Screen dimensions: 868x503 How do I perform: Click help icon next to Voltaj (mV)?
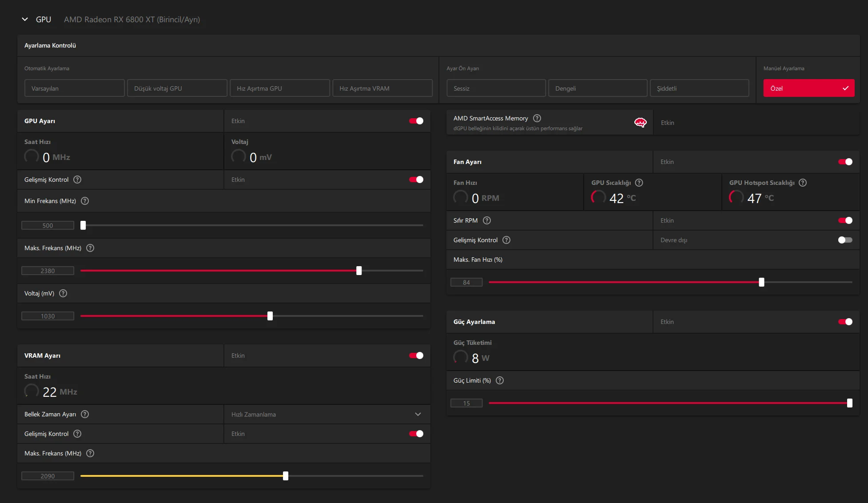63,293
